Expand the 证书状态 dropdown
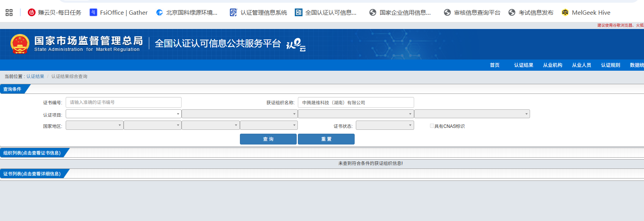The height and width of the screenshot is (221, 644). tap(385, 125)
